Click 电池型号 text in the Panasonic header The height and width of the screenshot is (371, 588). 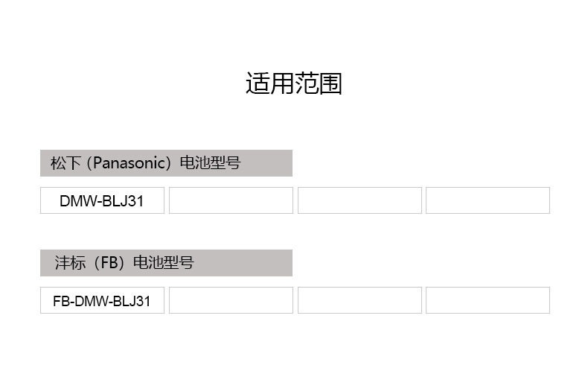(210, 163)
